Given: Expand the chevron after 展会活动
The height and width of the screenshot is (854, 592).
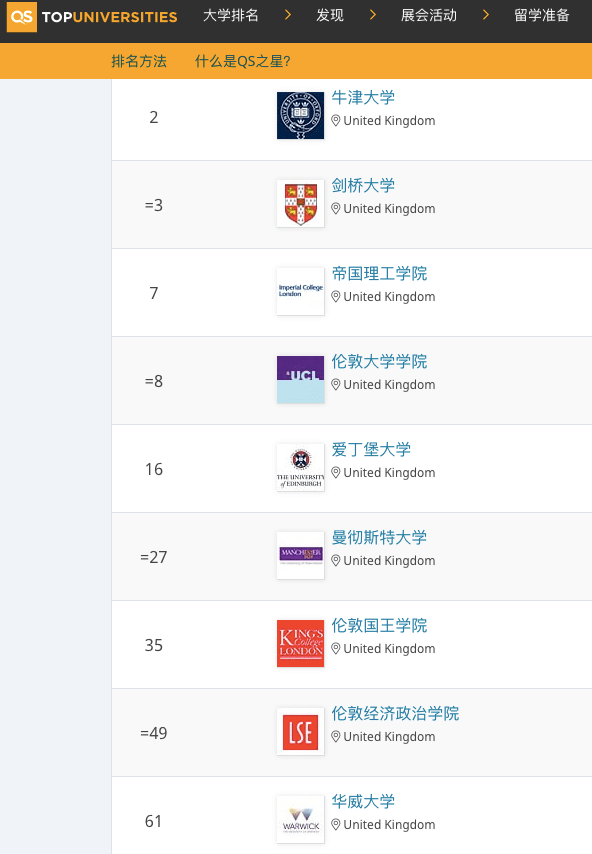Looking at the screenshot, I should pyautogui.click(x=485, y=15).
